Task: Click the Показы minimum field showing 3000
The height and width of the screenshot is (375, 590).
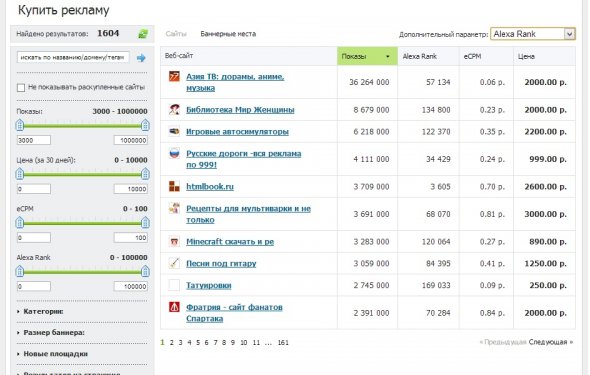Action: (34, 140)
